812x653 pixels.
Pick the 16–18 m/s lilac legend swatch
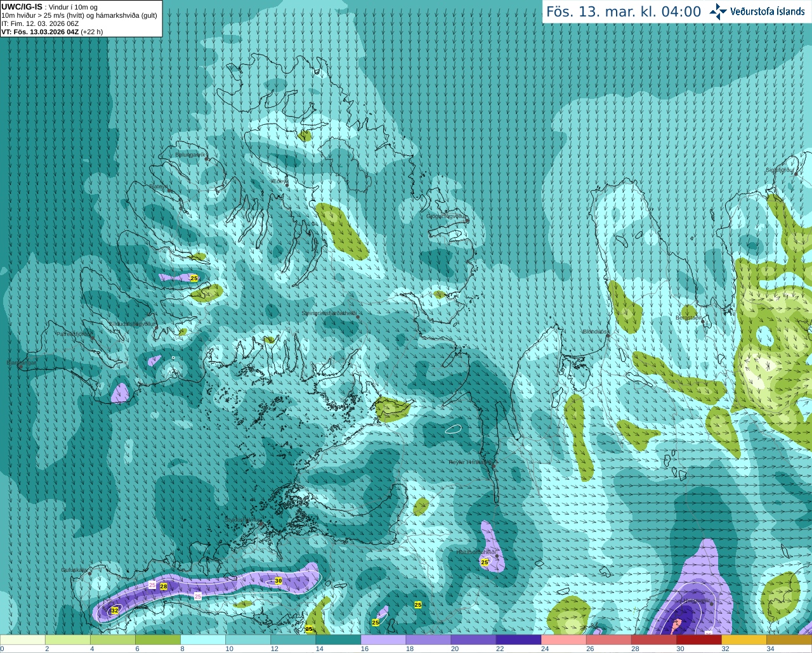383,640
